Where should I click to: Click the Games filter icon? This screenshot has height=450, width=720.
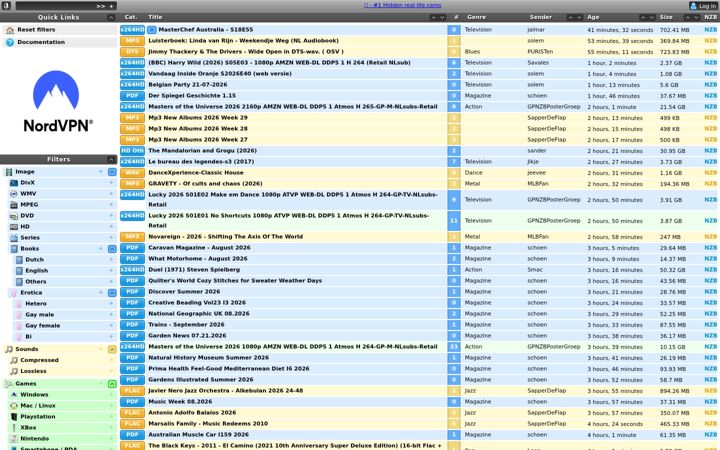[9, 384]
